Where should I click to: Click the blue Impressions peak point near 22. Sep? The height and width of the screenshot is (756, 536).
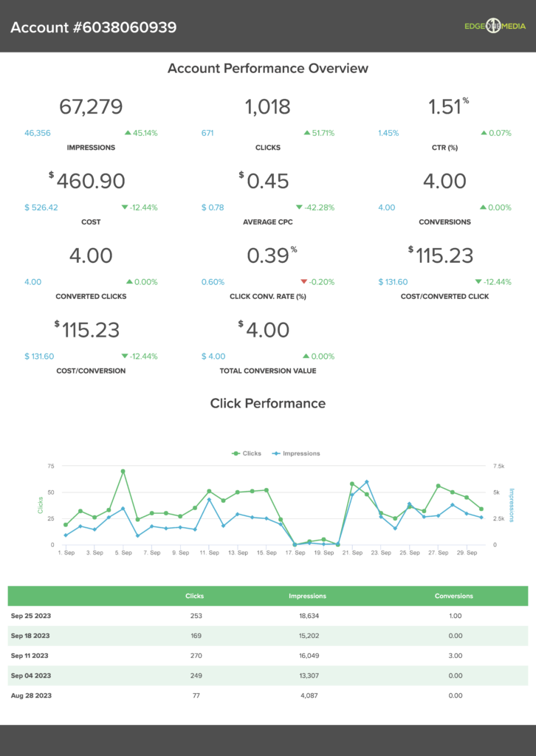tap(366, 482)
